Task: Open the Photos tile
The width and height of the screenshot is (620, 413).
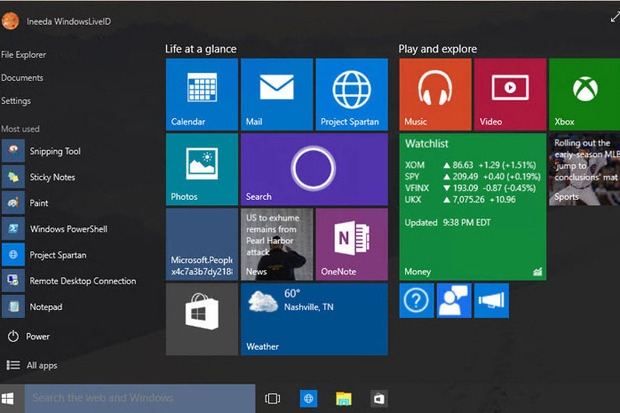Action: [201, 169]
